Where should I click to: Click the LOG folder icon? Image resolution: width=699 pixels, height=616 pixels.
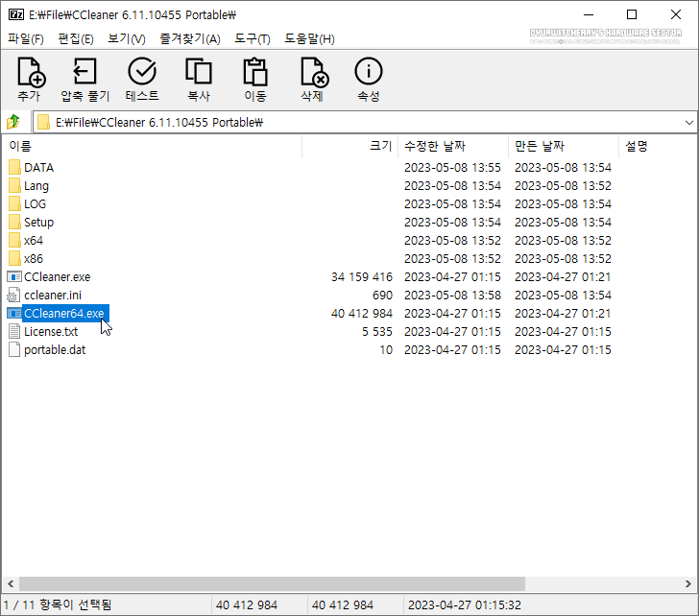(x=14, y=204)
